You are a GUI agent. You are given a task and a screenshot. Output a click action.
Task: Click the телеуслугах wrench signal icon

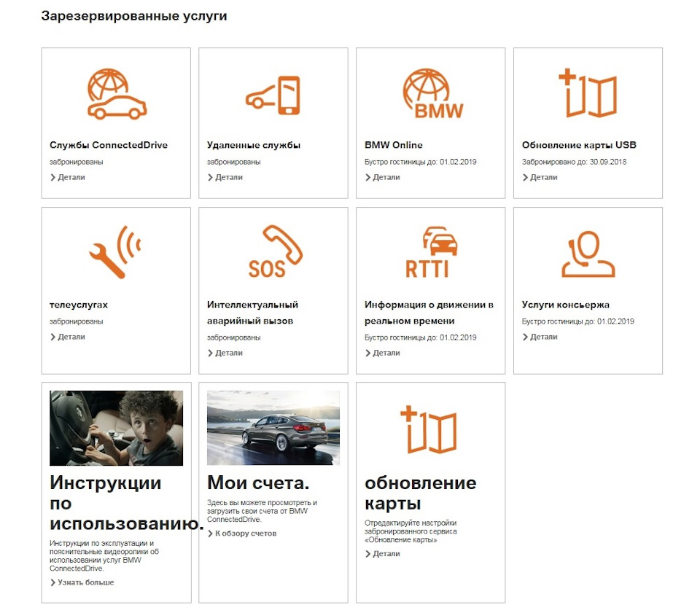[115, 252]
